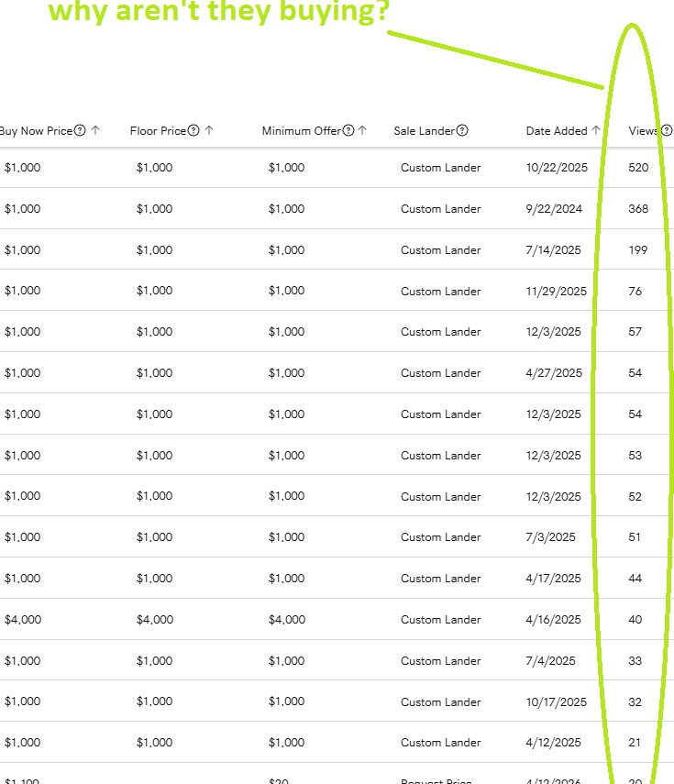Viewport: 674px width, 784px height.
Task: Select the date 10/22/2025
Action: tap(557, 168)
